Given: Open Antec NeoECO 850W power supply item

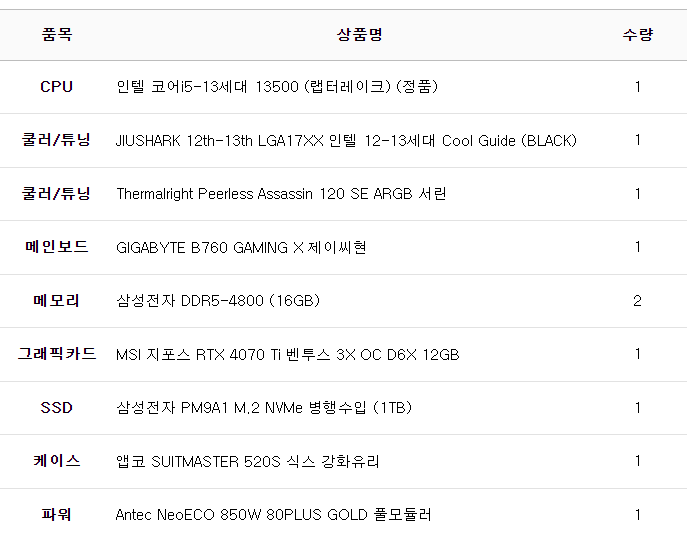Looking at the screenshot, I should 273,515.
